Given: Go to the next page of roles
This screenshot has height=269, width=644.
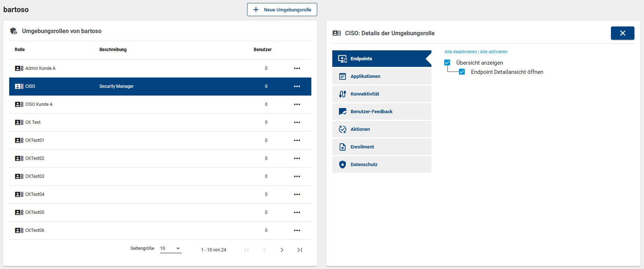Looking at the screenshot, I should pos(282,250).
